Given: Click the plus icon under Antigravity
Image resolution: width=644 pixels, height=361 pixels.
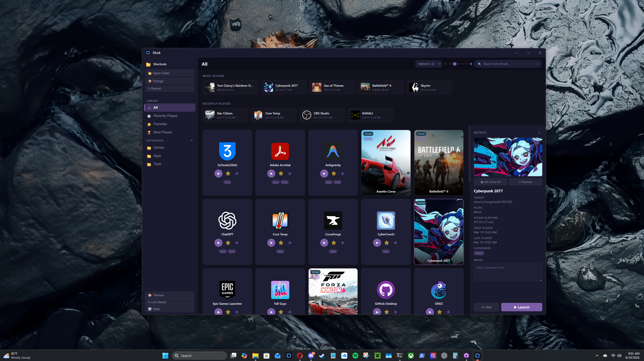Looking at the screenshot, I should (x=342, y=174).
